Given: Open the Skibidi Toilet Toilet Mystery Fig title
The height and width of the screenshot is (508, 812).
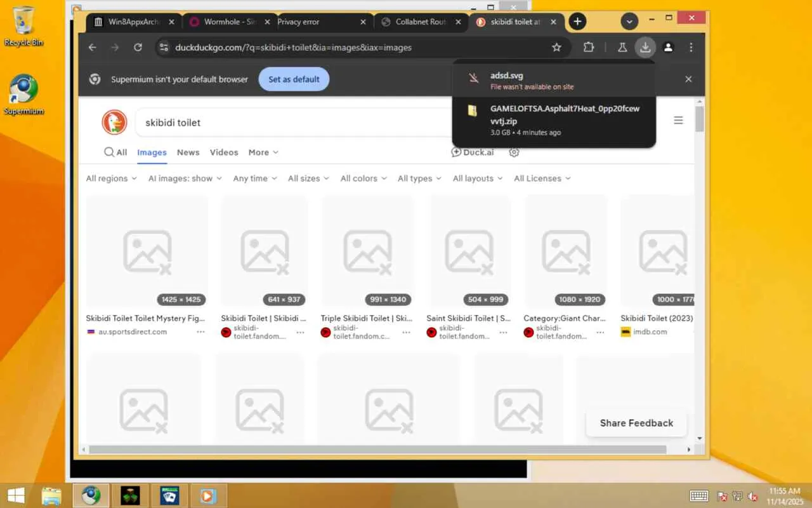Looking at the screenshot, I should point(145,318).
